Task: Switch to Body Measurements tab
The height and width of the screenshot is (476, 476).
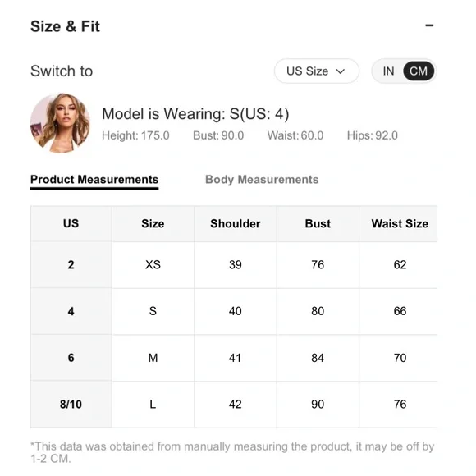Action: point(262,180)
